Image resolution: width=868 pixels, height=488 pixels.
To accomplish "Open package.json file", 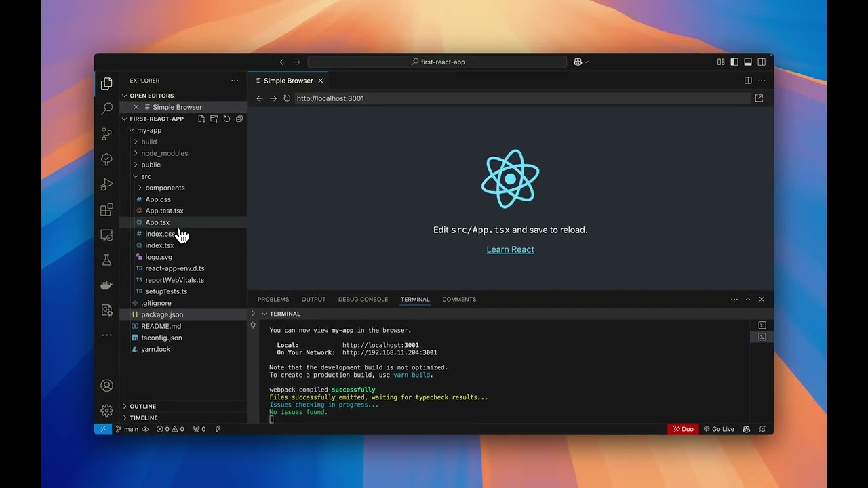I will tap(162, 314).
